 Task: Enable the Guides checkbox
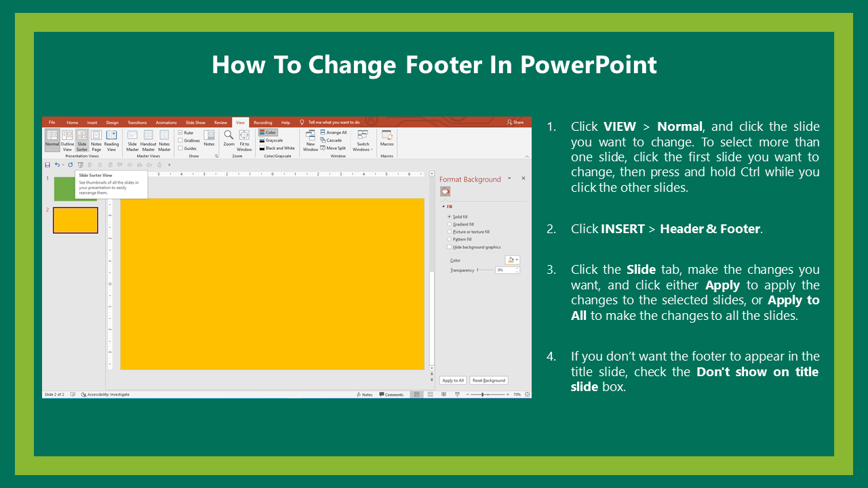(x=180, y=148)
